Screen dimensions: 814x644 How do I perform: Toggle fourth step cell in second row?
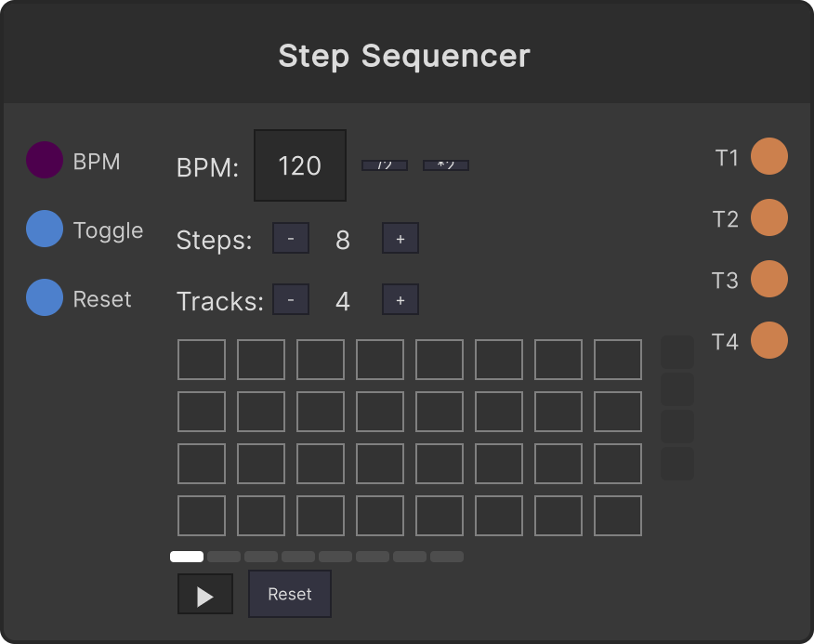(x=380, y=412)
